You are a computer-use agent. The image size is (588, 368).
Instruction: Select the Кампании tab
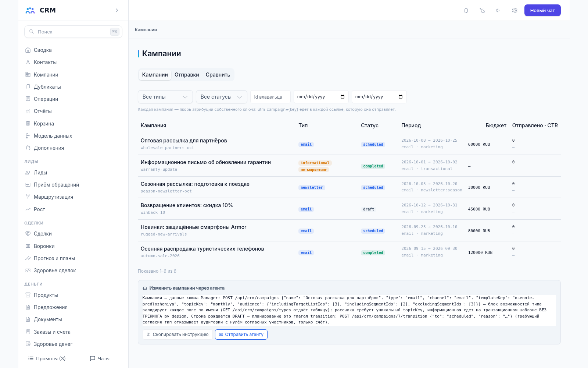pyautogui.click(x=155, y=75)
